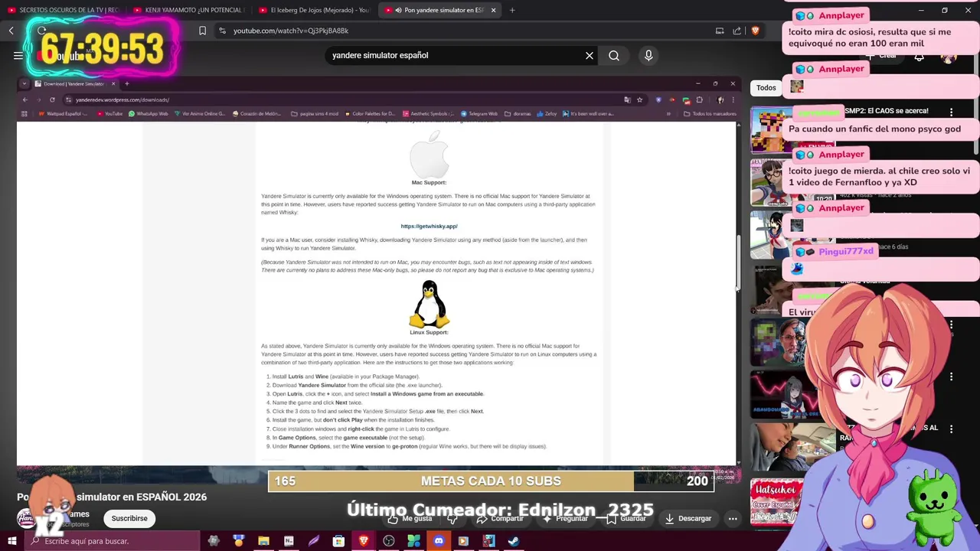The height and width of the screenshot is (551, 980).
Task: Star-bookmark the yanderedev page in video
Action: (x=640, y=99)
